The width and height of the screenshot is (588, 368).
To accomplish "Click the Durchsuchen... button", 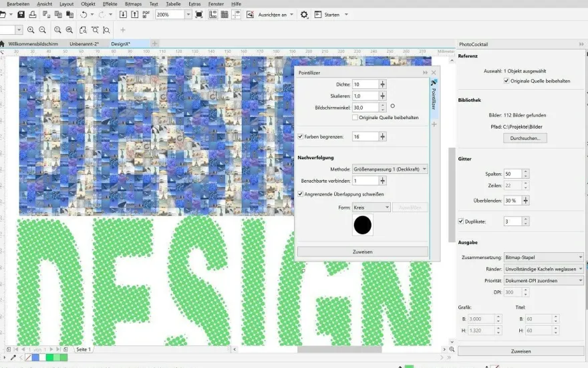I will coord(525,139).
